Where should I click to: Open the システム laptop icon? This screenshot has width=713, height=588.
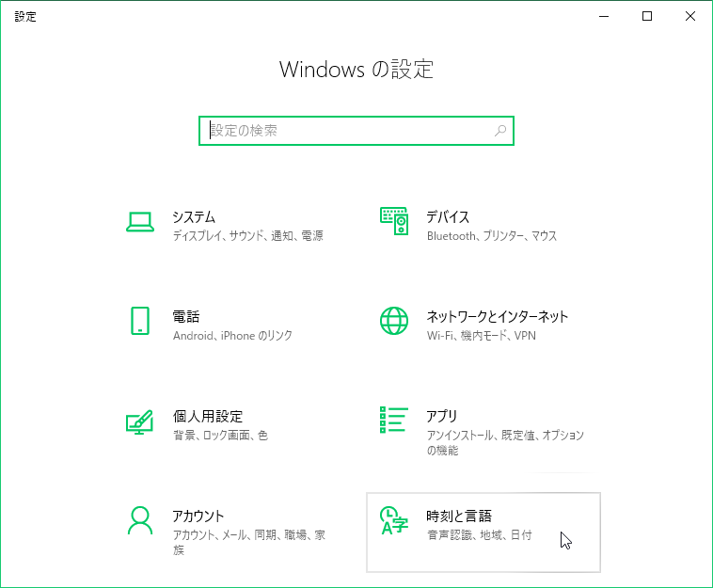point(139,222)
